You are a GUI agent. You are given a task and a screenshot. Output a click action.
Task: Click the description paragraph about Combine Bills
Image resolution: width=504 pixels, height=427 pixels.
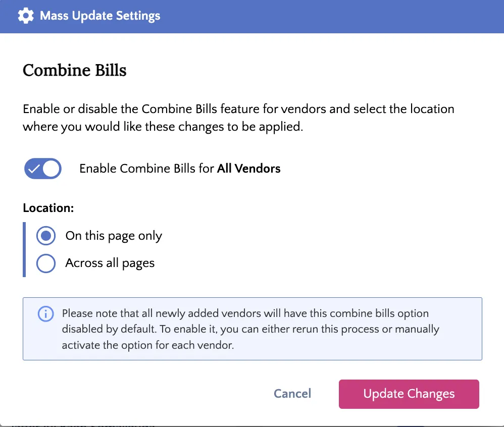pyautogui.click(x=238, y=118)
